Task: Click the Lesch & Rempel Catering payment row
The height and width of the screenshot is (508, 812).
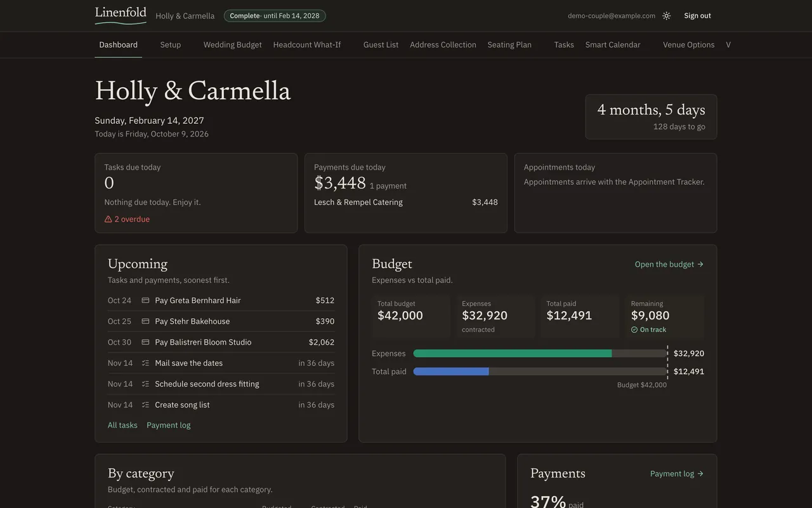Action: [406, 203]
